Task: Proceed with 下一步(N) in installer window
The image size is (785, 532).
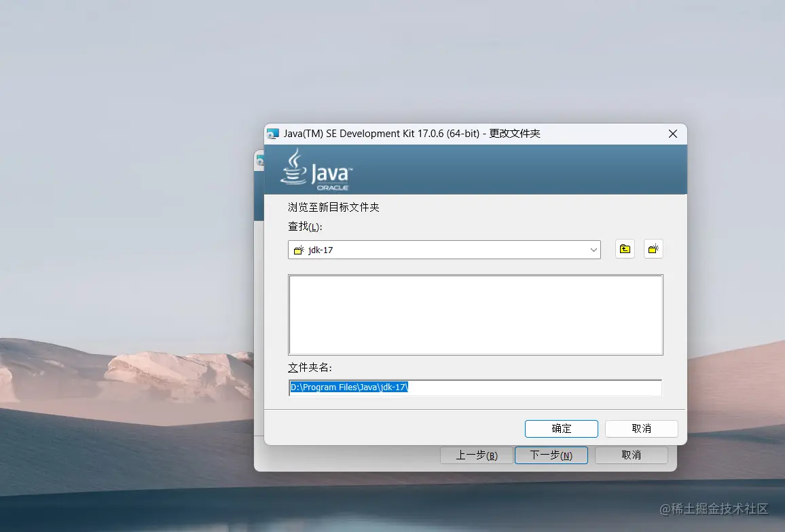Action: (x=551, y=455)
